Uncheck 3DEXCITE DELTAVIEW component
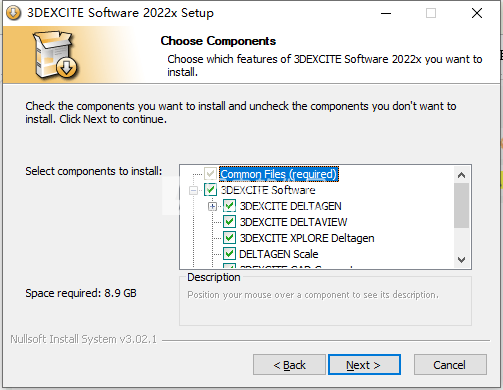 [x=229, y=222]
